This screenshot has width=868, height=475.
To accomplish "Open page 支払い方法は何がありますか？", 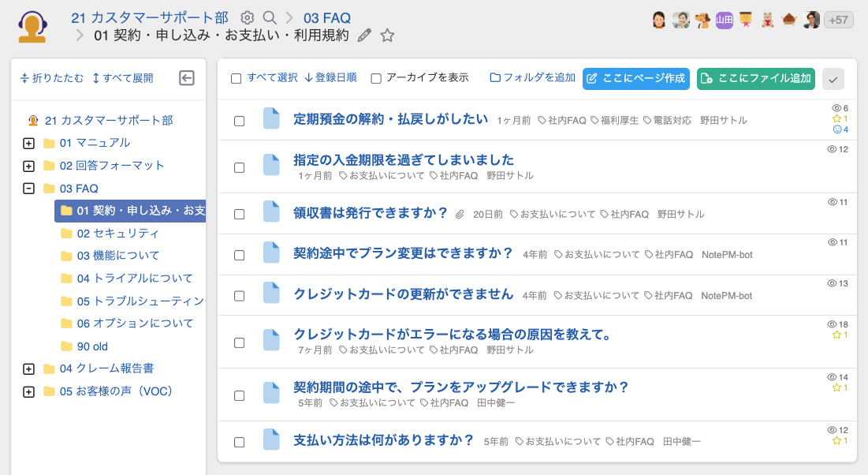I will click(x=383, y=439).
